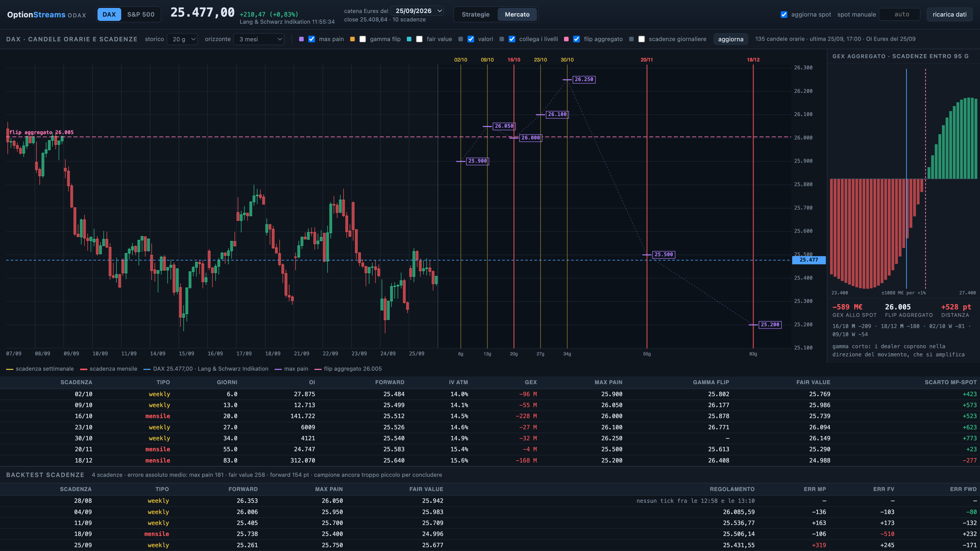Screen dimensions: 980x551
Task: Click the flip aggregato 26.005 chart label
Action: (x=41, y=132)
